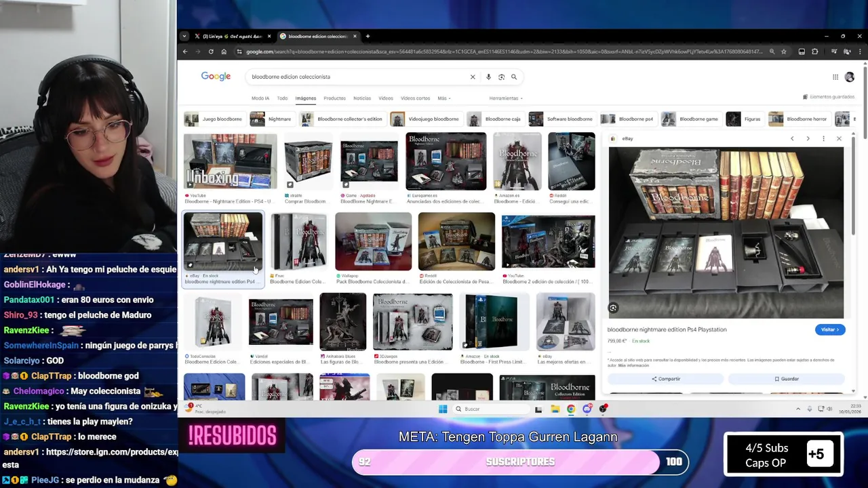Open the Google account avatar

click(x=850, y=77)
